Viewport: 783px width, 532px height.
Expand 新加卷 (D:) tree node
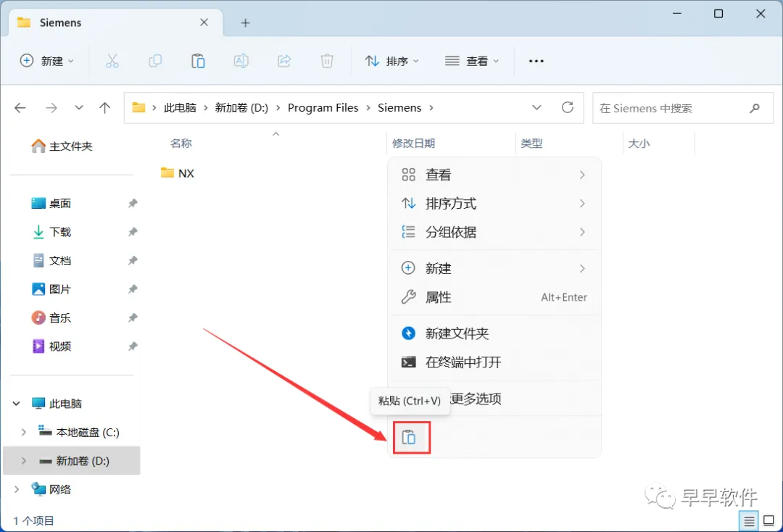point(23,461)
